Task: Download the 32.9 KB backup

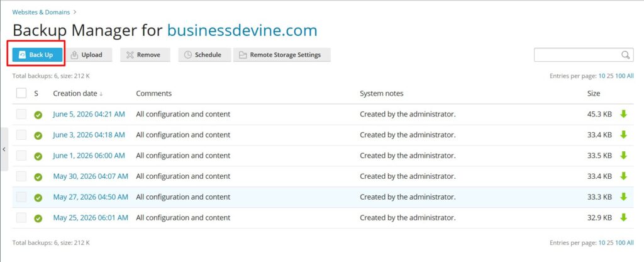Action: [623, 217]
